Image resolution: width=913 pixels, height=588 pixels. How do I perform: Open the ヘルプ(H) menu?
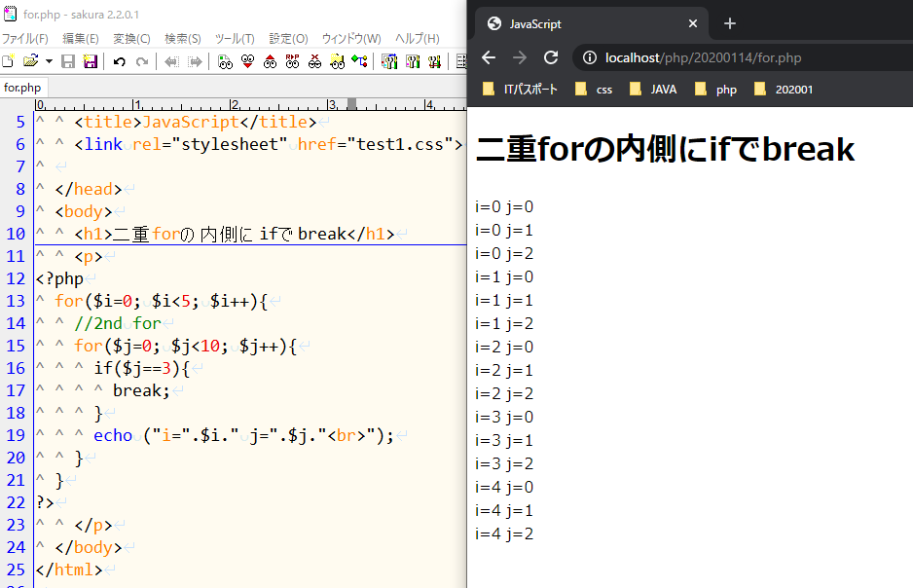pyautogui.click(x=417, y=38)
